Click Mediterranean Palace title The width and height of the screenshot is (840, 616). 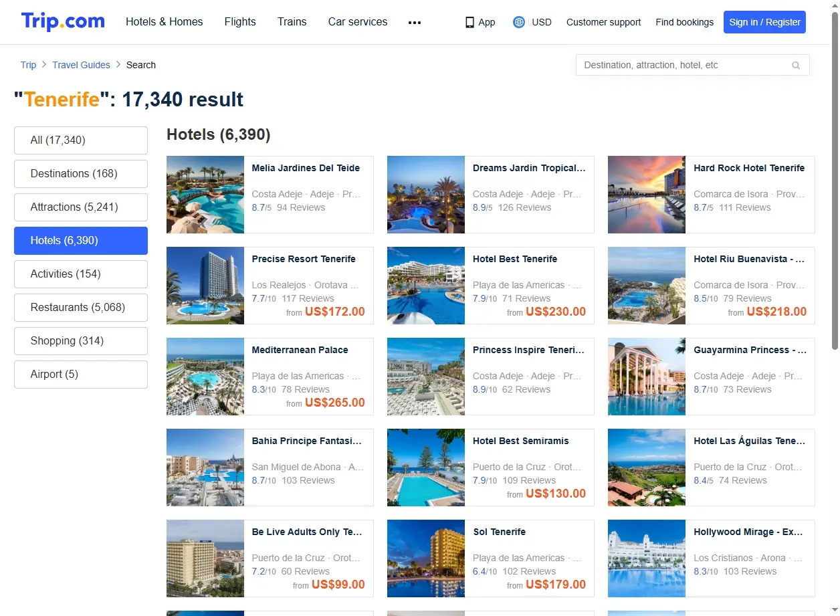(300, 350)
